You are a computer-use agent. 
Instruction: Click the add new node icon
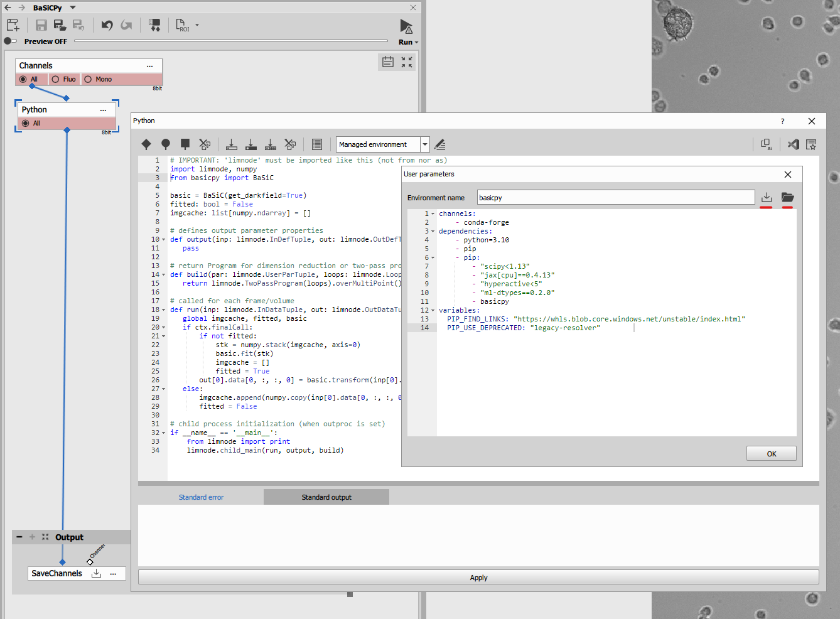tap(13, 25)
